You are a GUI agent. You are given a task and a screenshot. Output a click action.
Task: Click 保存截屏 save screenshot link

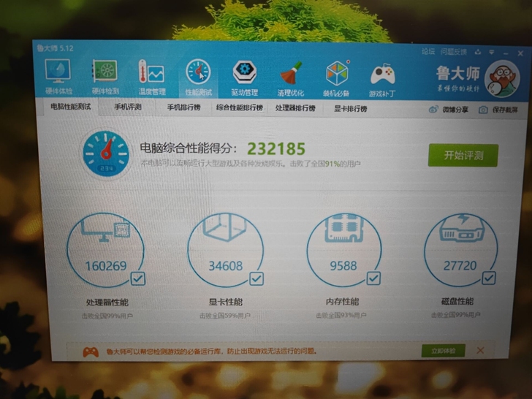click(x=505, y=110)
